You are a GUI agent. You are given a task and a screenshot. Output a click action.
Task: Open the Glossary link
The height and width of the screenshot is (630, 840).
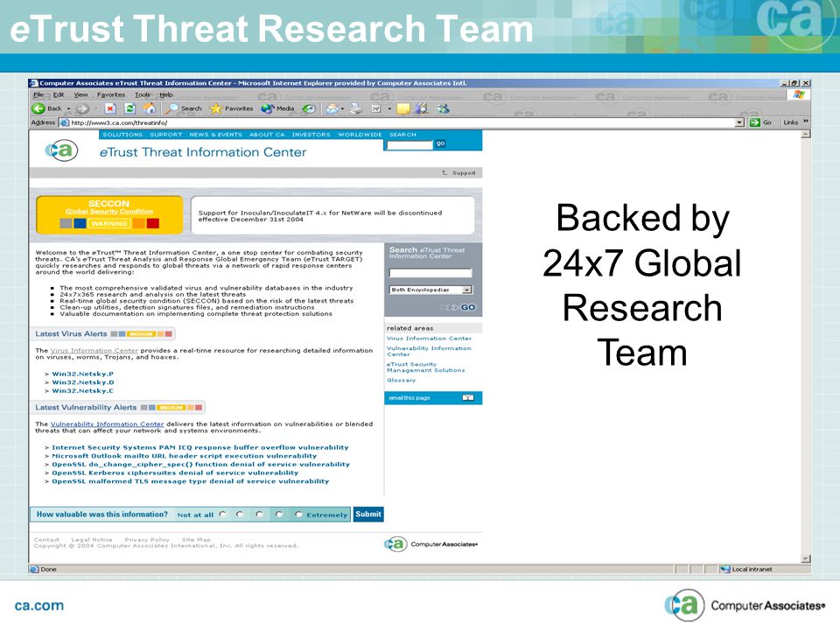[402, 381]
